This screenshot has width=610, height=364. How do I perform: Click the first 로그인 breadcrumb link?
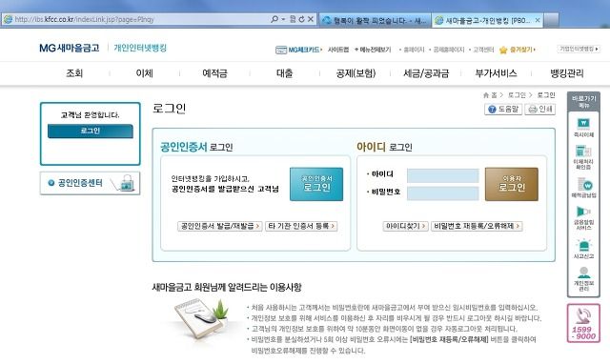517,95
